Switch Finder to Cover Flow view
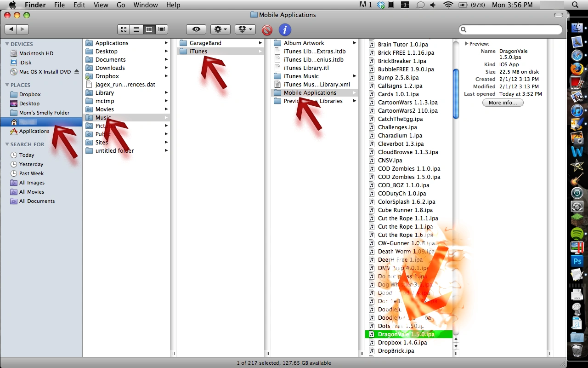This screenshot has width=588, height=368. click(161, 29)
